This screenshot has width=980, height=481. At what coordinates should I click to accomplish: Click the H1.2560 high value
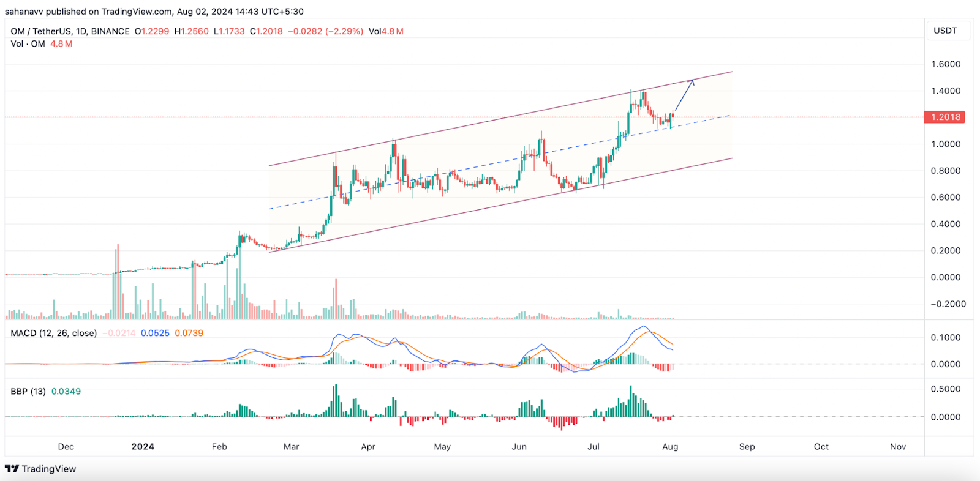192,31
